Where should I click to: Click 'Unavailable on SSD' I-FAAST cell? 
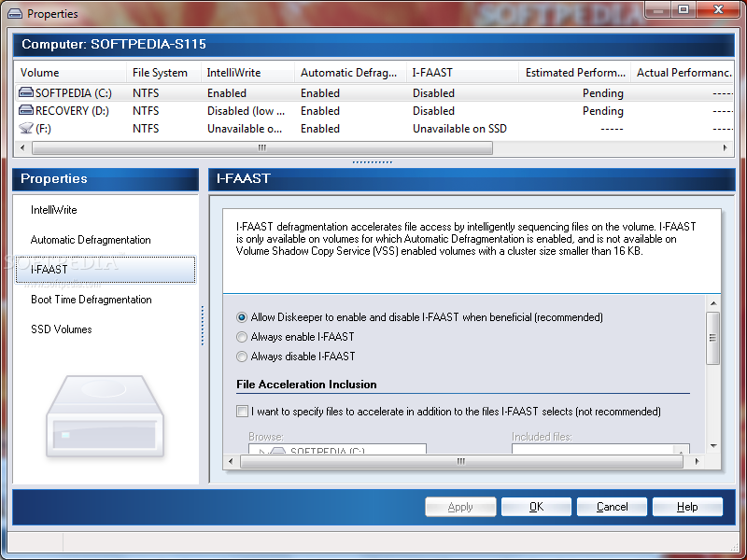(459, 129)
